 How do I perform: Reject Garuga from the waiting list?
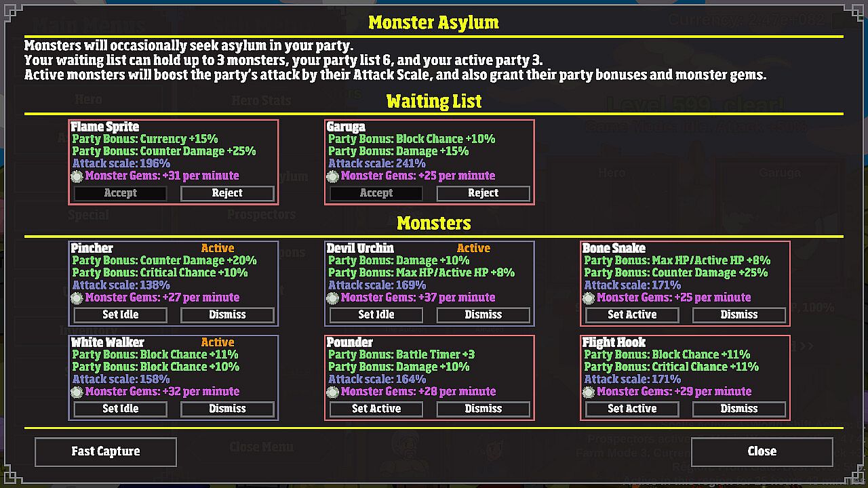[483, 194]
